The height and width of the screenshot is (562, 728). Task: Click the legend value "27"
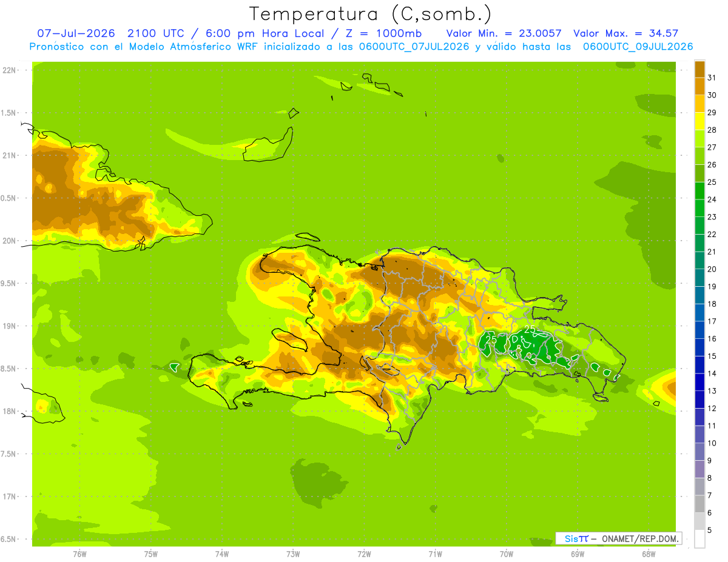(x=712, y=147)
